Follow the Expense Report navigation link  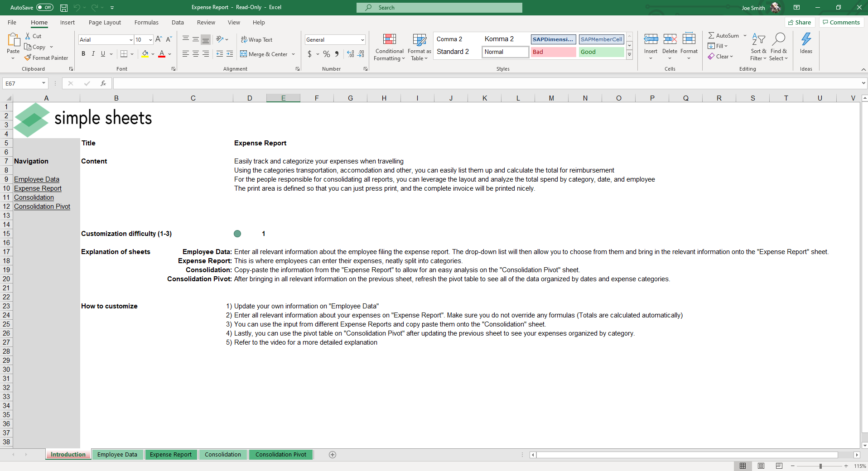[38, 188]
